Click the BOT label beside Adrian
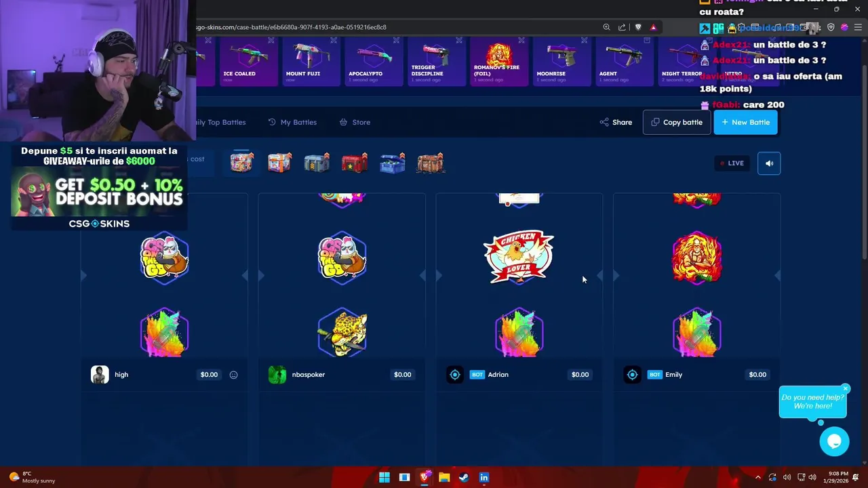This screenshot has height=488, width=868. [x=477, y=375]
